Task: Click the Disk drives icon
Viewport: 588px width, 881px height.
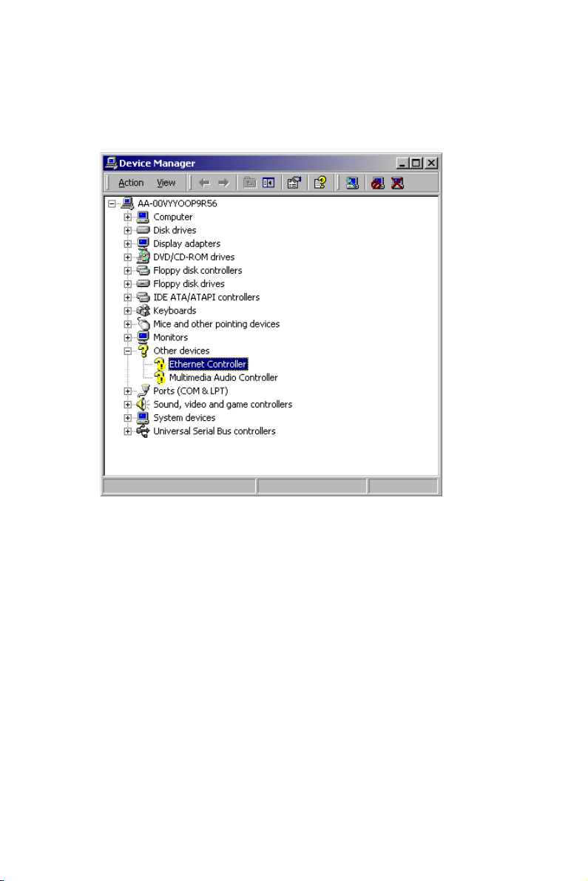Action: click(143, 230)
